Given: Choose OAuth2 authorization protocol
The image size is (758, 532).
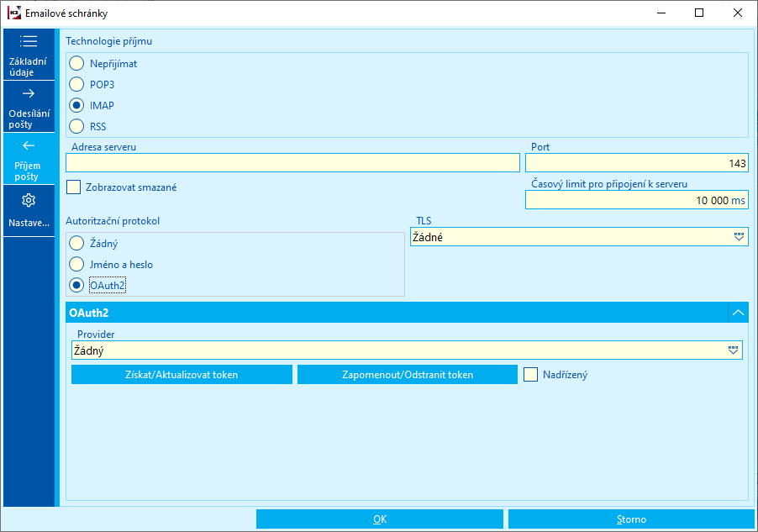Looking at the screenshot, I should [x=76, y=285].
